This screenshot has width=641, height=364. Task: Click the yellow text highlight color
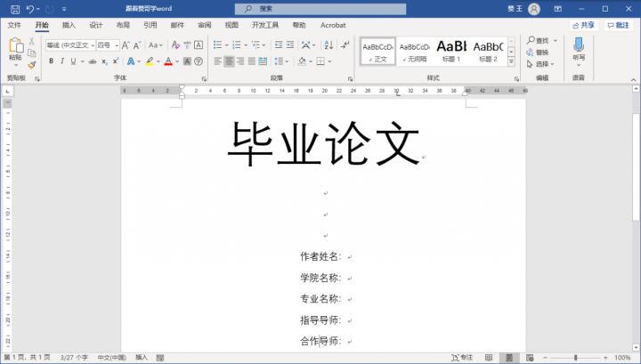[150, 61]
